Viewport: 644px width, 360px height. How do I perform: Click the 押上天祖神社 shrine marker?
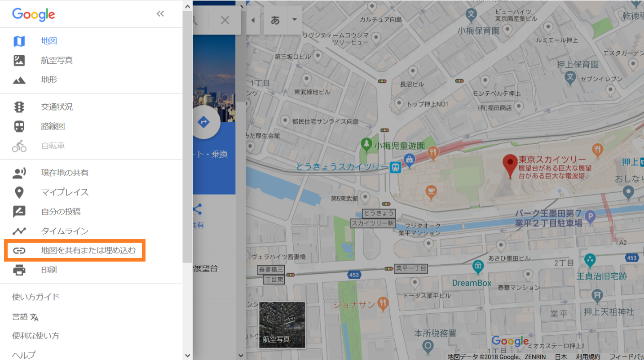pos(597,296)
